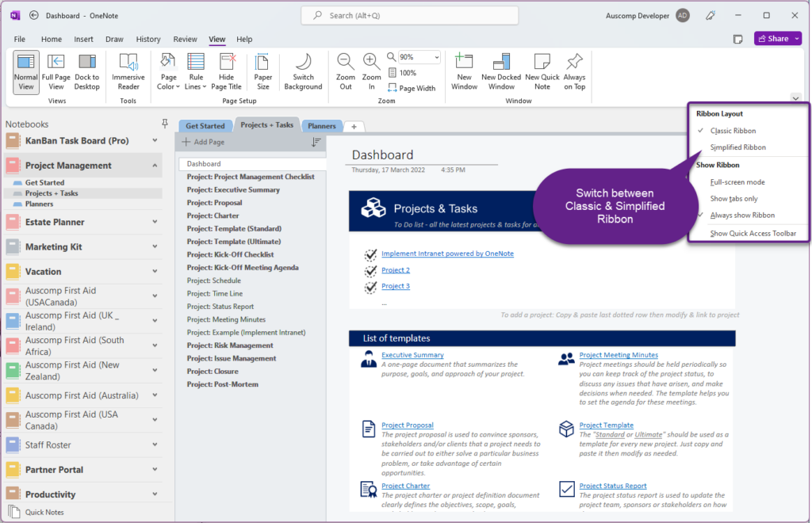The width and height of the screenshot is (812, 523).
Task: Open the Project Proposal template link
Action: [x=407, y=425]
